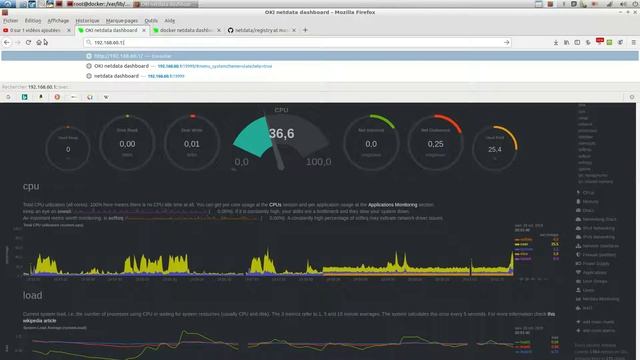Open the Édition menu

[33, 20]
